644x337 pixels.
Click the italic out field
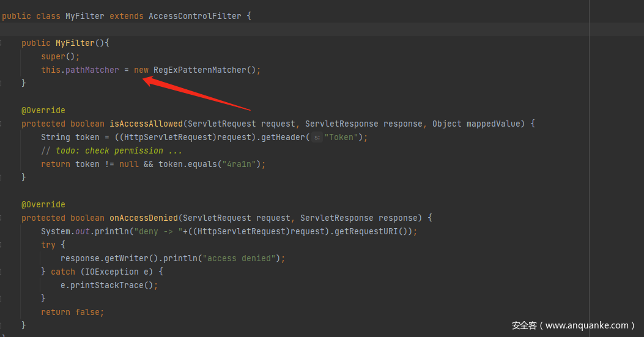pyautogui.click(x=82, y=231)
